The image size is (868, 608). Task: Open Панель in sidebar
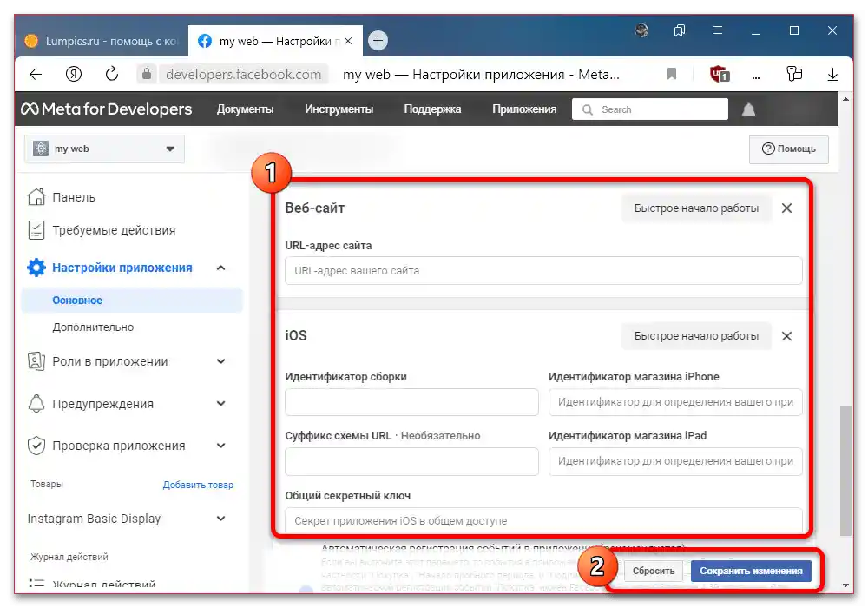(74, 197)
